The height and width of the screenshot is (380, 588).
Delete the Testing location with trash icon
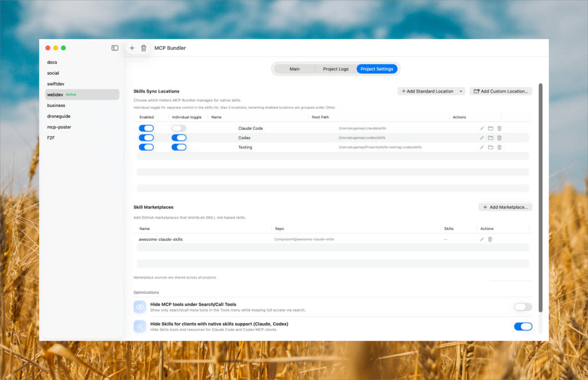click(499, 147)
